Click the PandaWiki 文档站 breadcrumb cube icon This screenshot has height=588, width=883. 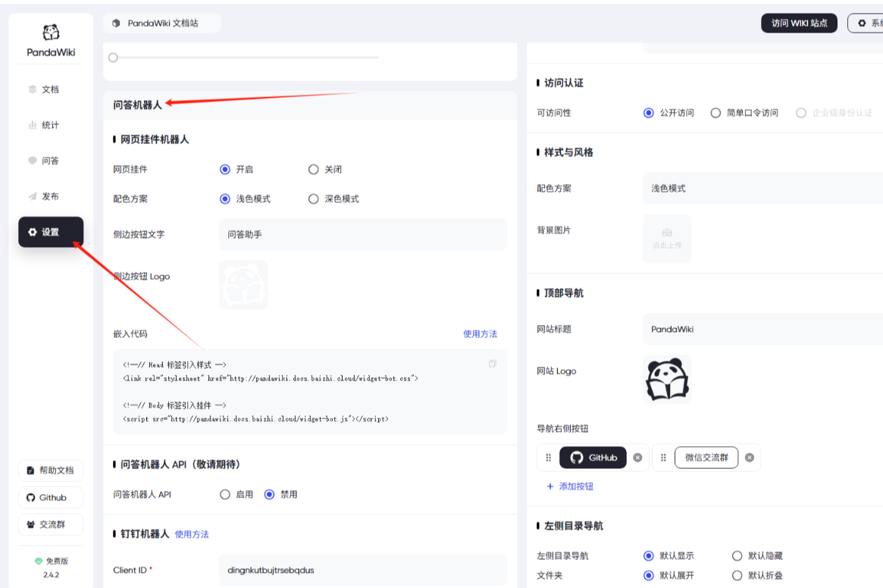coord(116,23)
